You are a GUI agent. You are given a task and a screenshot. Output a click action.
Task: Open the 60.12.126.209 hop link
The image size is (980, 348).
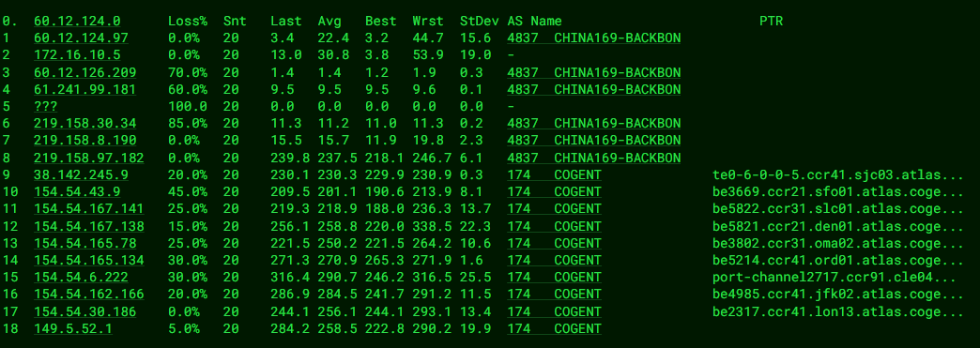(x=85, y=72)
